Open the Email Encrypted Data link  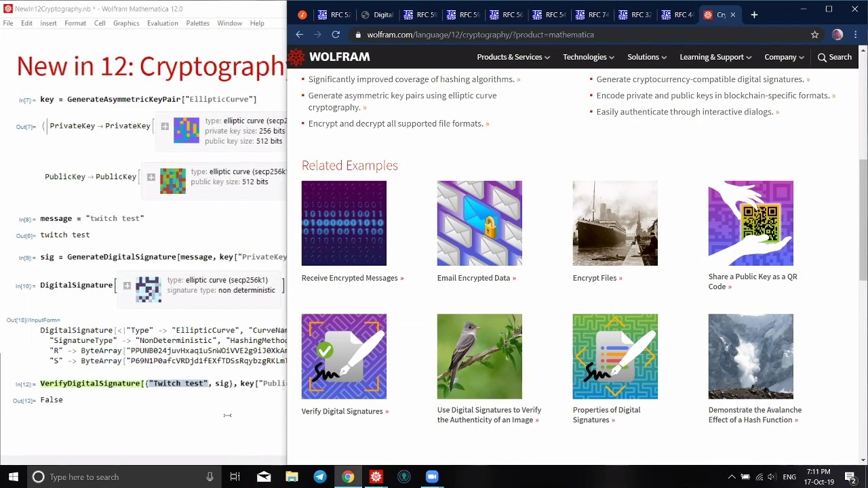(477, 278)
